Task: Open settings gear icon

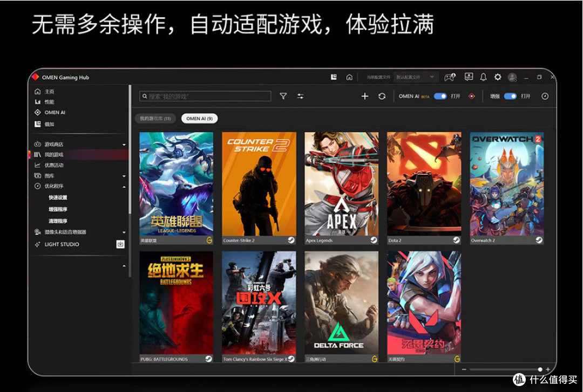Action: pos(498,77)
